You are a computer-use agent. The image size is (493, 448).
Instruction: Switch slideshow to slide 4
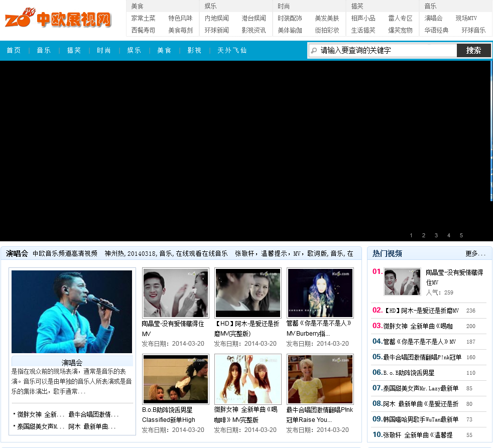pyautogui.click(x=449, y=235)
